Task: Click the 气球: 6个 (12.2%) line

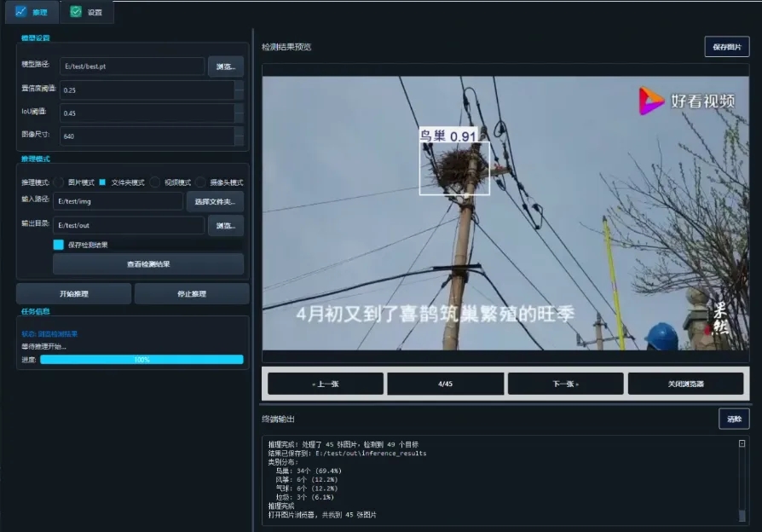Action: coord(307,489)
